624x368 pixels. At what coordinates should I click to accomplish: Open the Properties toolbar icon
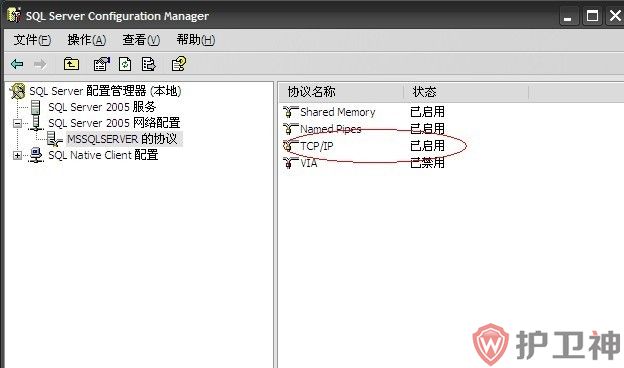click(101, 64)
